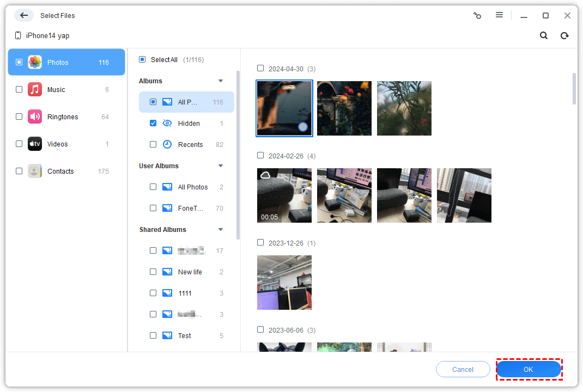Check the Recents album checkbox
The width and height of the screenshot is (583, 392).
click(153, 144)
